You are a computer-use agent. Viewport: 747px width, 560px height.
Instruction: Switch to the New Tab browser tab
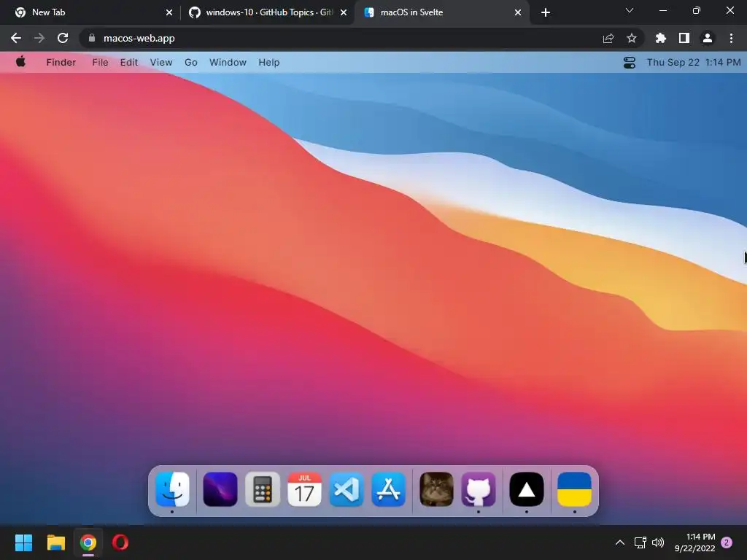pos(90,12)
